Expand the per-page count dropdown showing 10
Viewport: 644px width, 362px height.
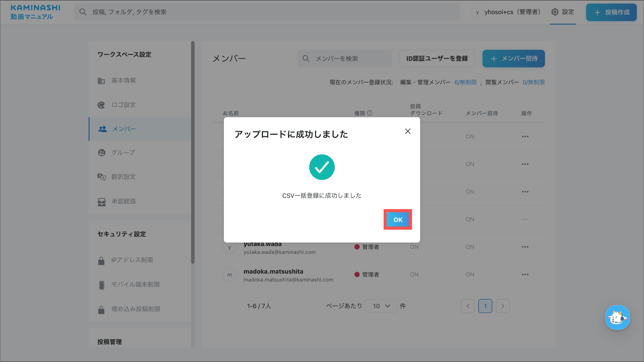pyautogui.click(x=381, y=306)
